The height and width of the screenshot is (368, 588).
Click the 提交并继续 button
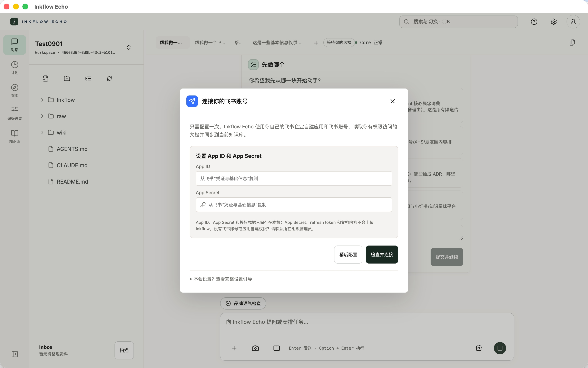pyautogui.click(x=447, y=257)
